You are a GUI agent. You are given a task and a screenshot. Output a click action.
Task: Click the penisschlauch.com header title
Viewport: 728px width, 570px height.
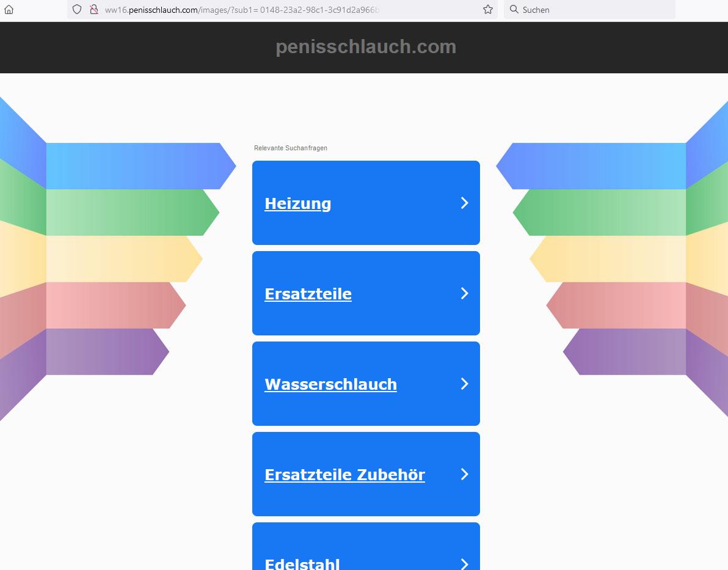[x=366, y=46]
